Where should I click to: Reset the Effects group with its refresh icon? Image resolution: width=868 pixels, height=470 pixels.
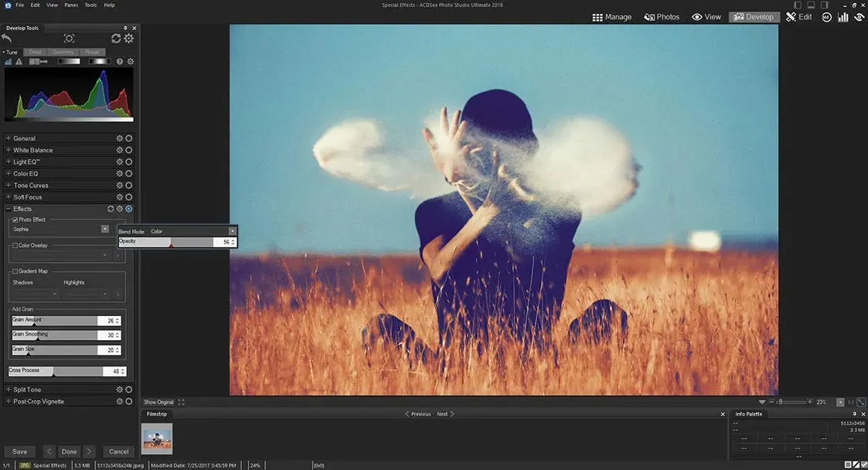pyautogui.click(x=111, y=209)
